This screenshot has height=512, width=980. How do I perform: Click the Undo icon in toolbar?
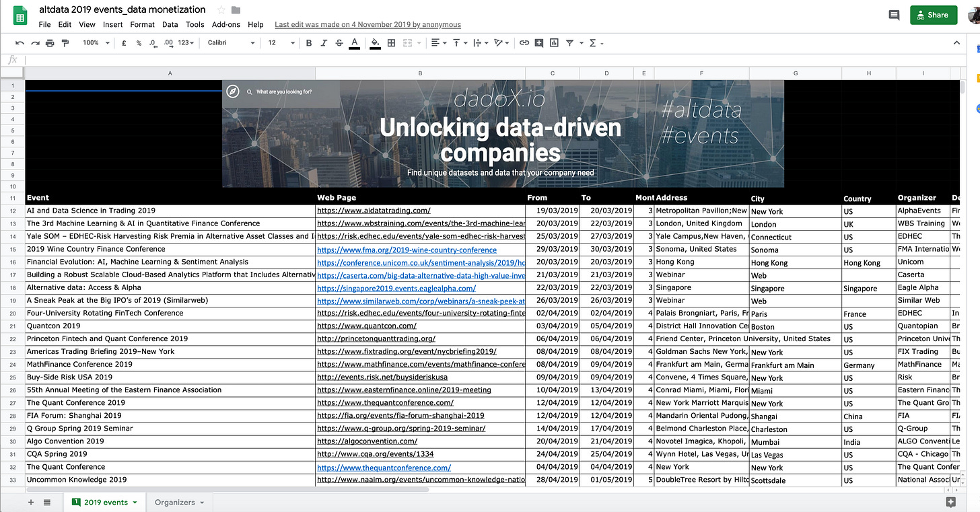click(x=20, y=43)
